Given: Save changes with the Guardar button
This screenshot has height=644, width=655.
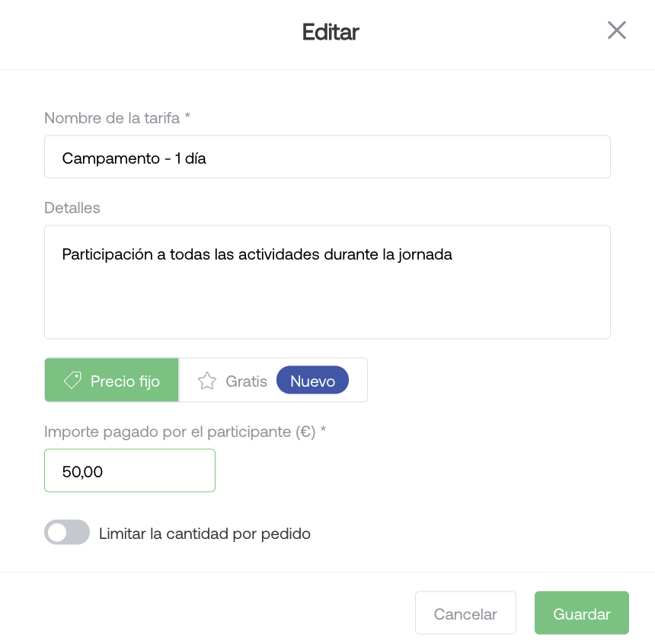Looking at the screenshot, I should (x=581, y=613).
